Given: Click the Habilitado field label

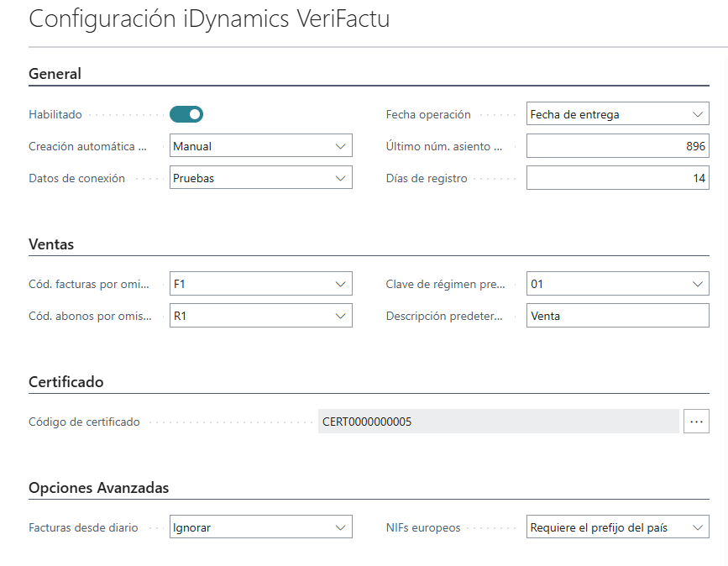Looking at the screenshot, I should click(x=55, y=114).
